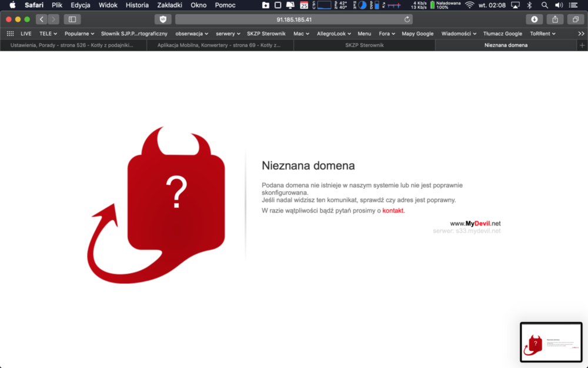Open the AllegroLook bookmarks dropdown
588x368 pixels.
(x=334, y=34)
